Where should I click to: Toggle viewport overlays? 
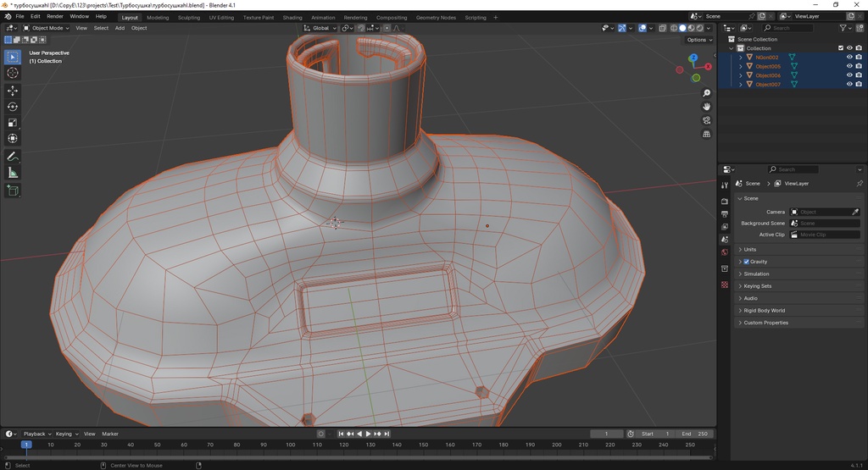(643, 28)
